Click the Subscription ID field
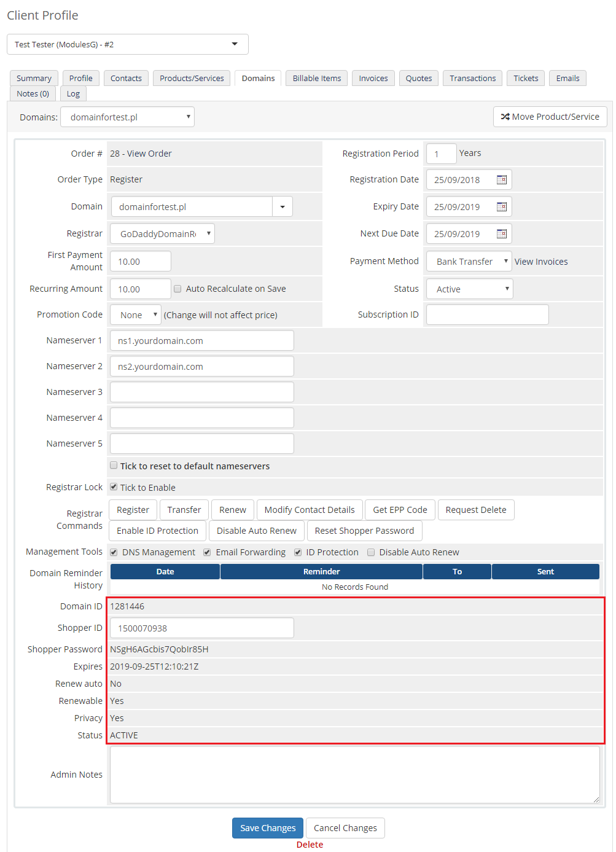 (x=488, y=315)
